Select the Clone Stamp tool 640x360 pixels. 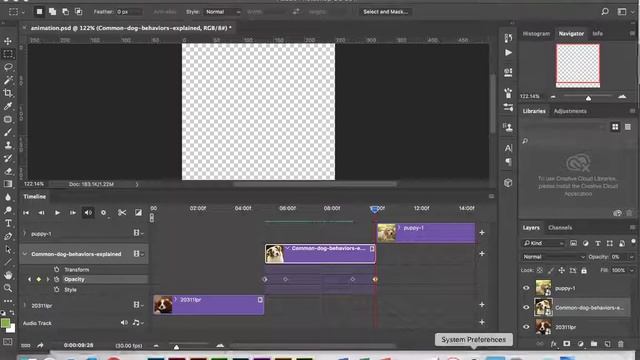point(8,145)
